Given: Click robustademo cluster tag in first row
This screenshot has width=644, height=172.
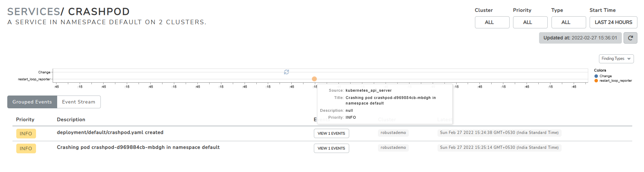Looking at the screenshot, I should tap(393, 133).
